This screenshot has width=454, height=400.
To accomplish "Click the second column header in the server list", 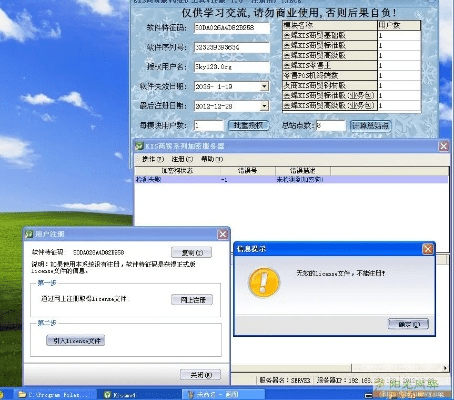I will point(248,171).
